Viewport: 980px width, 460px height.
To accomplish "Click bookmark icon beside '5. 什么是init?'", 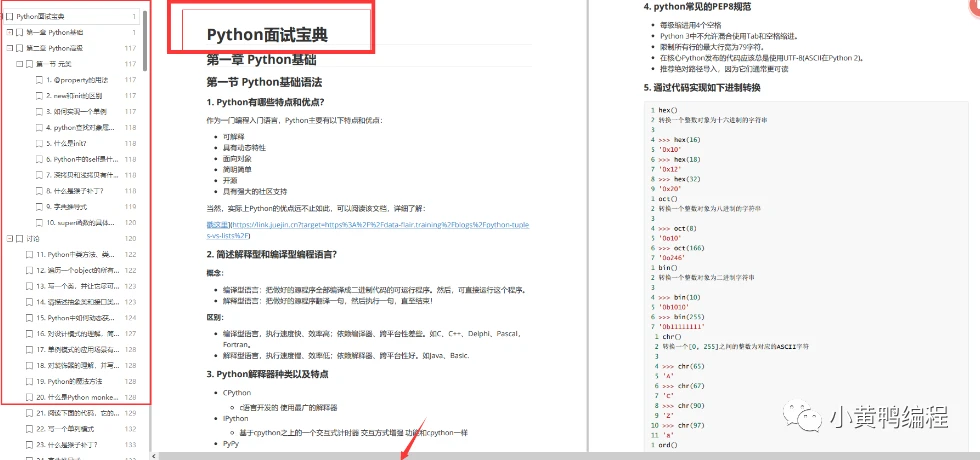I will pos(39,143).
